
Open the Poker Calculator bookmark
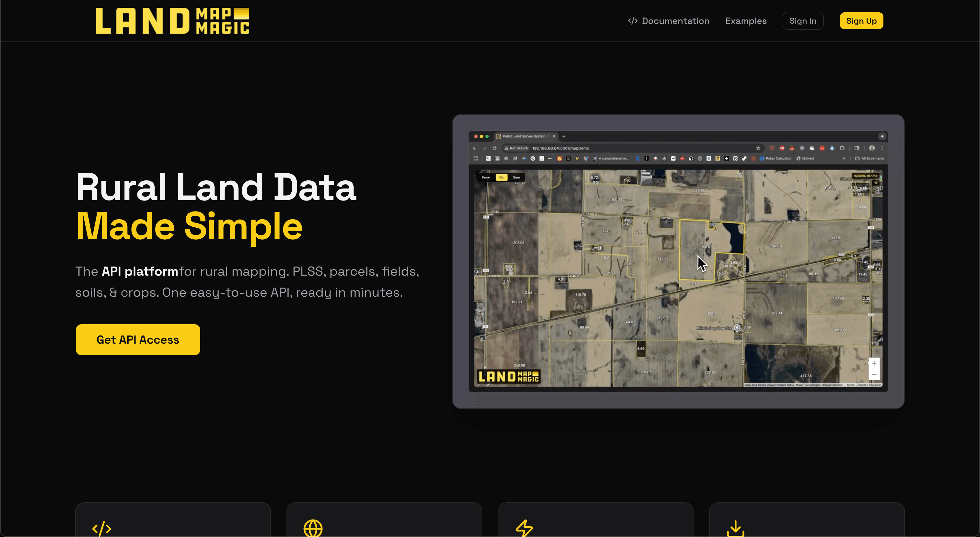tap(776, 159)
